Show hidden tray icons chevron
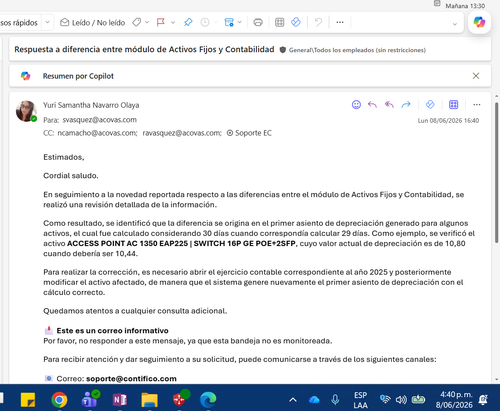Screen dimensions: 500x411 (x=293, y=400)
